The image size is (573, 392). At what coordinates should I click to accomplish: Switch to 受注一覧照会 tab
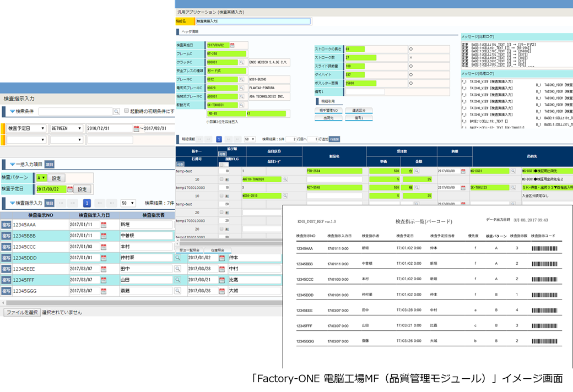190,251
